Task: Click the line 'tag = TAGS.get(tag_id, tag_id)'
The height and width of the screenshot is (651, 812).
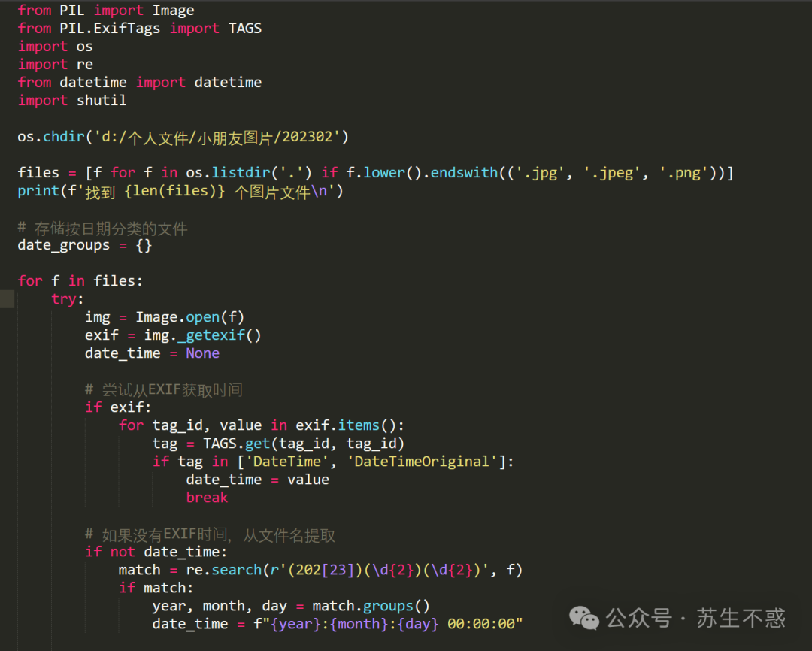Action: (x=278, y=444)
